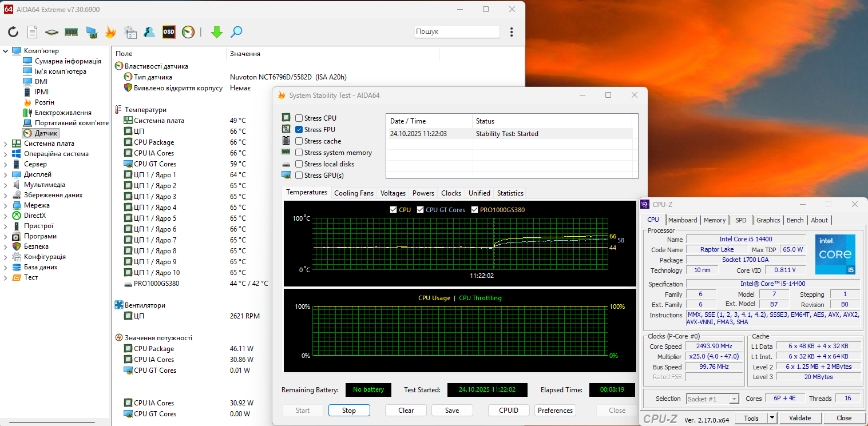Open the Report document icon
This screenshot has width=868, height=426.
(x=33, y=32)
